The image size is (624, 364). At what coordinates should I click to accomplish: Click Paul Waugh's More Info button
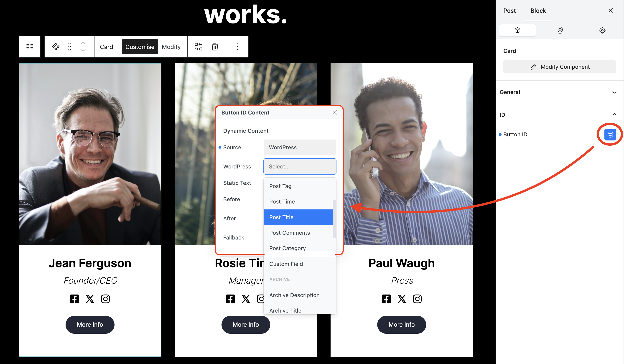tap(401, 324)
